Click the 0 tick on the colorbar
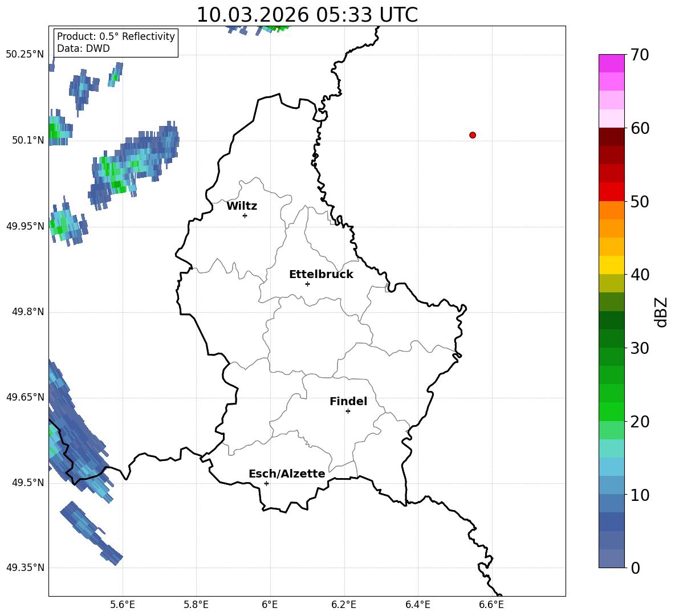This screenshot has width=675, height=616. (x=636, y=568)
